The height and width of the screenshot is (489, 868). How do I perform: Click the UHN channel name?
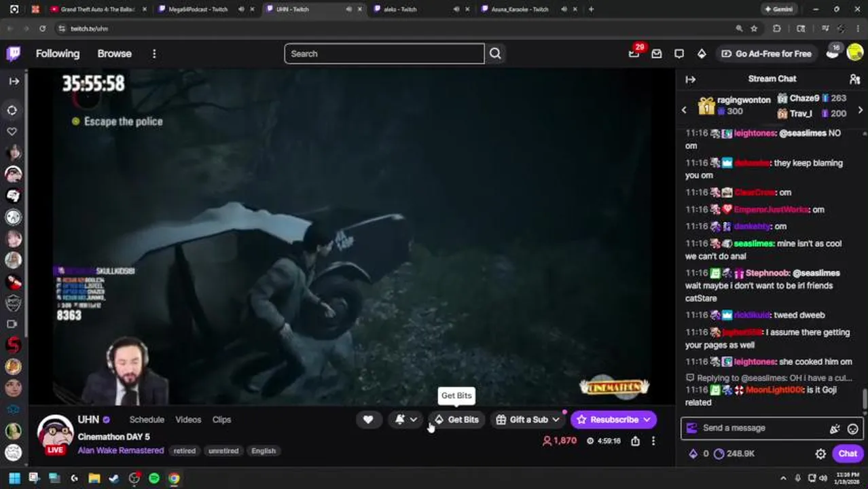pos(88,420)
